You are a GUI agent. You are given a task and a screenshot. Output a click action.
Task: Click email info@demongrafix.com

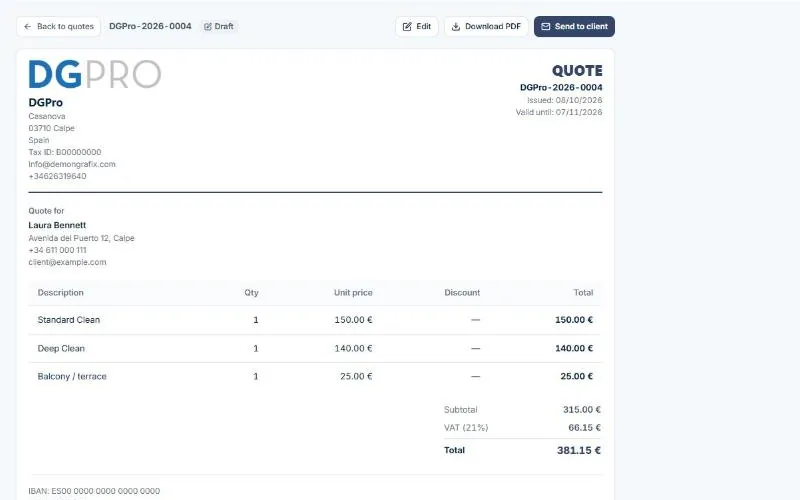point(72,164)
